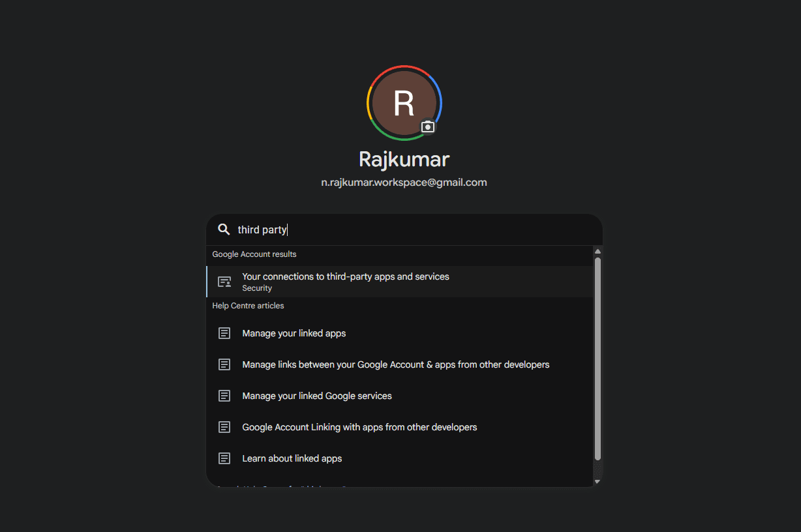Click the n.rajkumar.workspace@gmail.com email address
The height and width of the screenshot is (532, 801).
point(404,183)
